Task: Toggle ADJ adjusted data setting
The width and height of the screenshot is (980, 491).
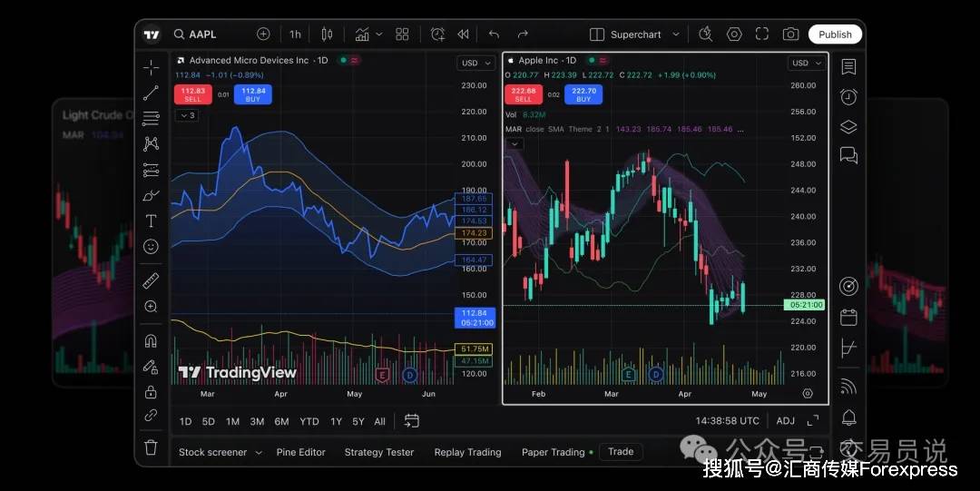Action: (x=785, y=421)
